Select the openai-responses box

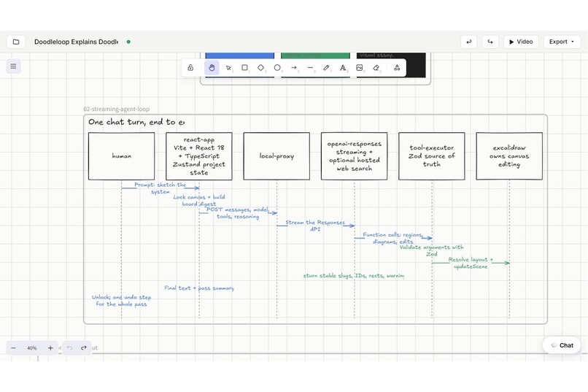[355, 155]
